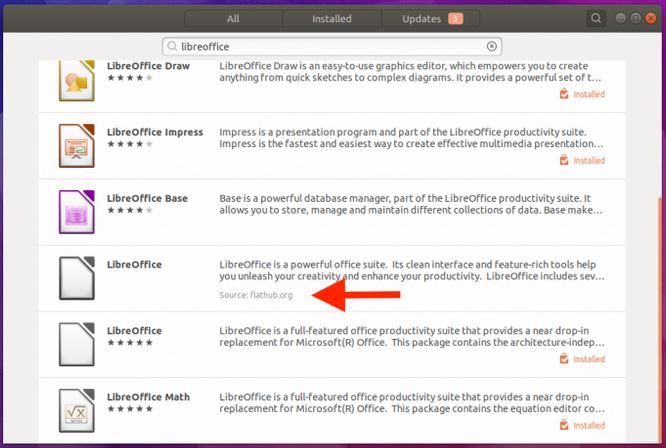
Task: Click Installed badge icon for LibreOffice Math
Action: [564, 425]
